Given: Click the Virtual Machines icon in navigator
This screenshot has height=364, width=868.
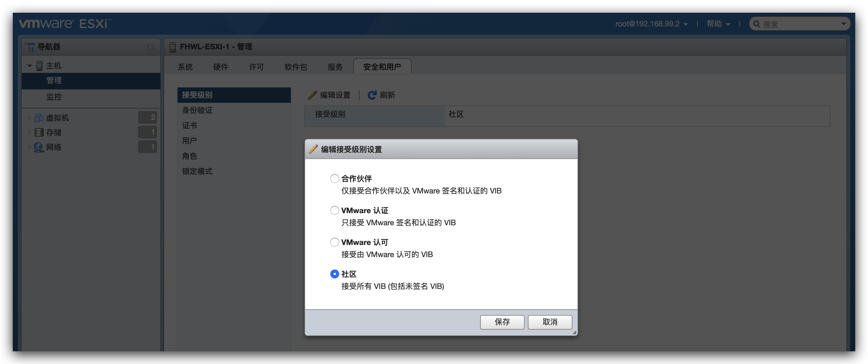Looking at the screenshot, I should [39, 118].
